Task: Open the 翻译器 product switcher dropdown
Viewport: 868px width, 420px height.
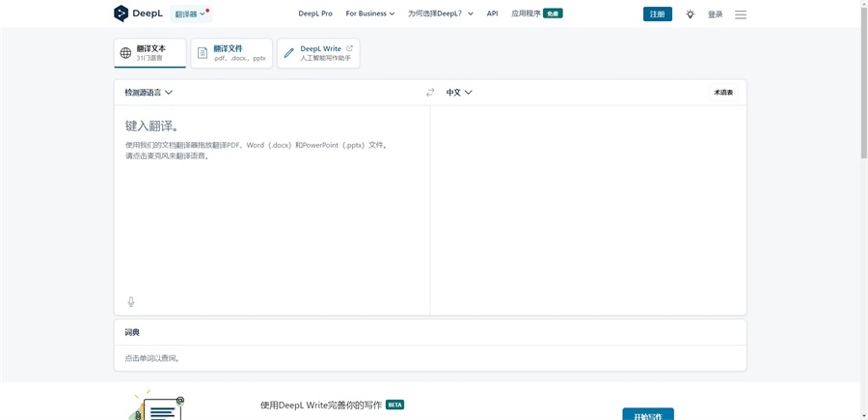Action: pyautogui.click(x=191, y=14)
